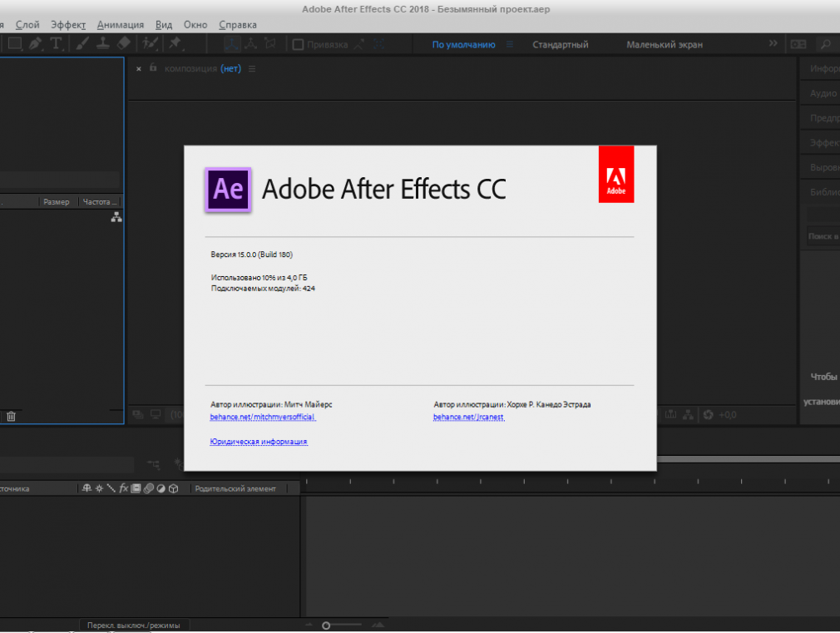This screenshot has width=840, height=633.
Task: Click snap collapse-edges icon next to Привязка
Action: [x=359, y=44]
